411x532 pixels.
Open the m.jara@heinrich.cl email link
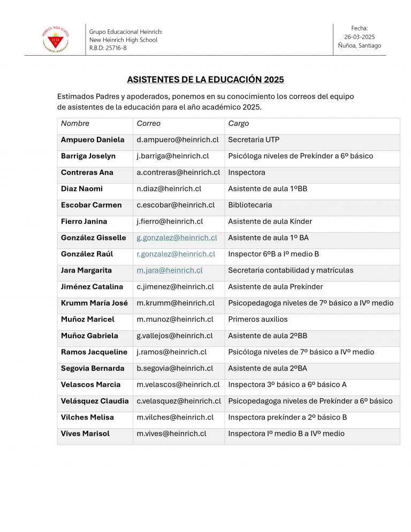169,270
